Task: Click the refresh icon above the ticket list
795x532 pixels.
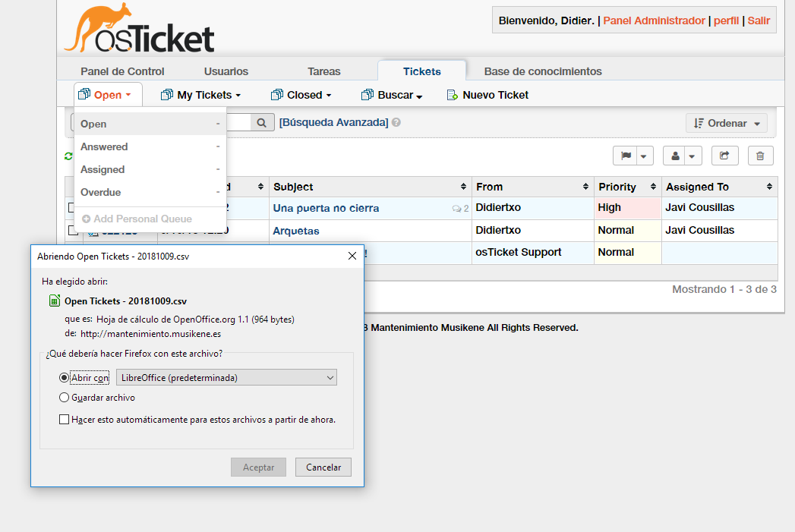Action: (68, 156)
